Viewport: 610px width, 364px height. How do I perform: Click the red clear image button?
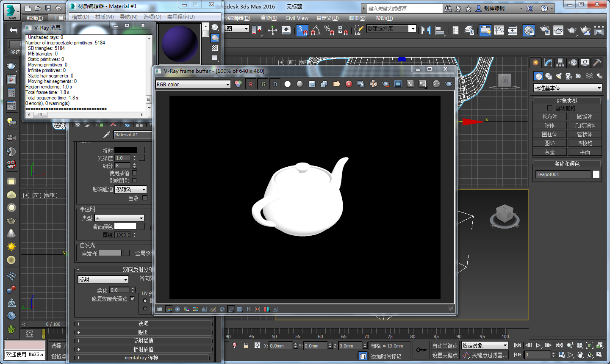(349, 84)
